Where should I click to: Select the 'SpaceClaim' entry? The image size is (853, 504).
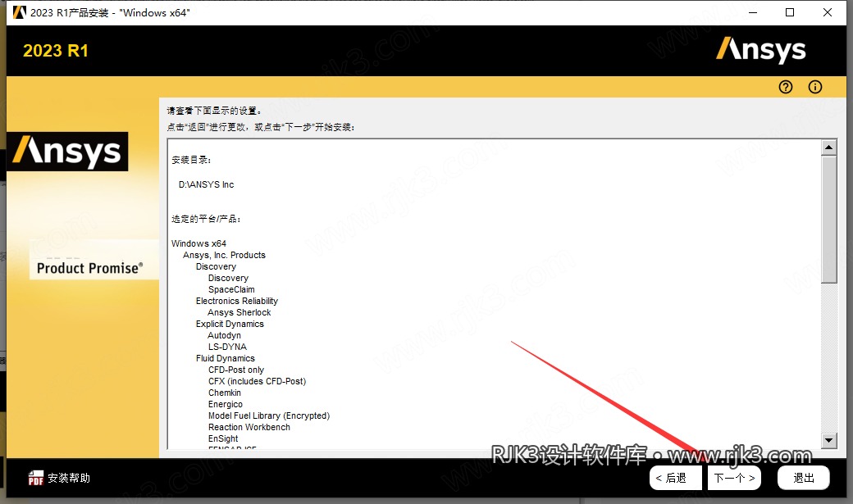[231, 290]
